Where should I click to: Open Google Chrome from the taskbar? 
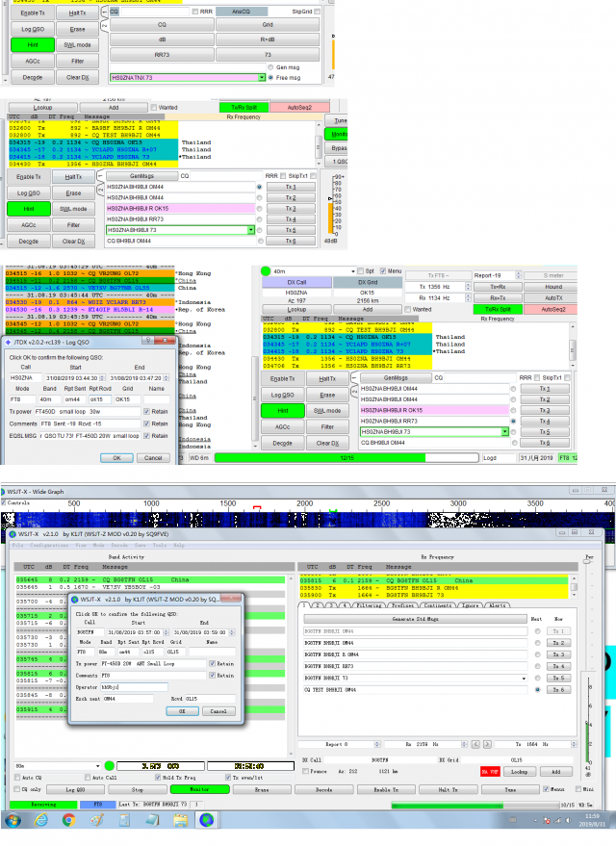coord(68,821)
